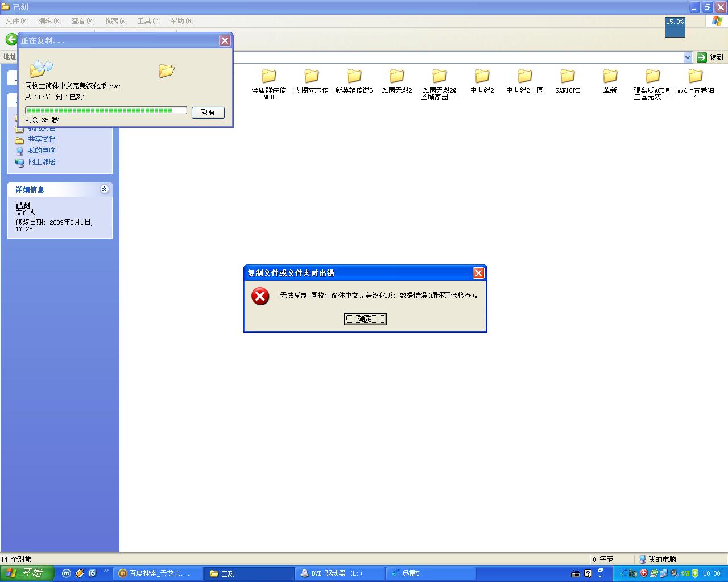Open the 战国无双2 folder
Viewport: 728px width, 582px height.
pos(396,76)
